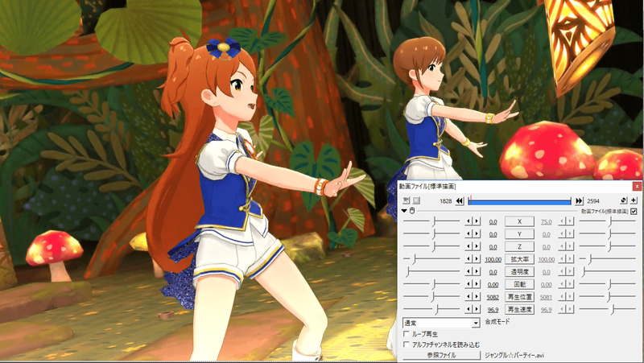The width and height of the screenshot is (644, 363).
Task: Click the 再生速度 start value 96.9
Action: 493,310
